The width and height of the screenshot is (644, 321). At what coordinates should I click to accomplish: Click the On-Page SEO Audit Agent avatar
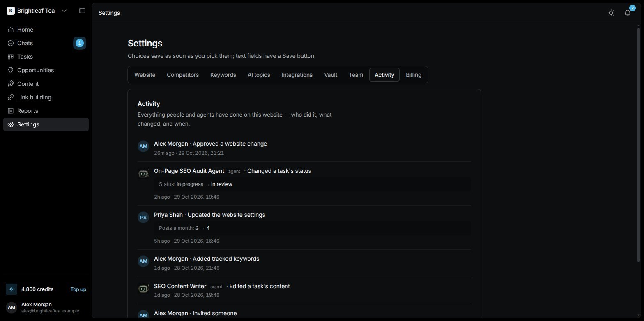(x=143, y=174)
